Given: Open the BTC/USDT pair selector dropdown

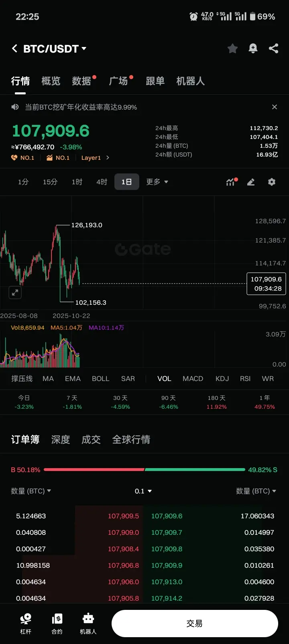Looking at the screenshot, I should click(x=55, y=49).
